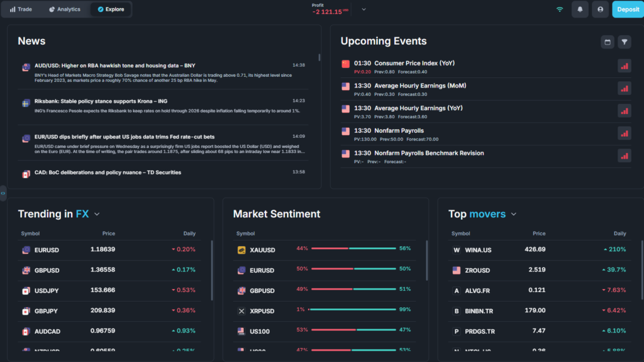Expand the left side panel handle
644x362 pixels.
point(3,193)
